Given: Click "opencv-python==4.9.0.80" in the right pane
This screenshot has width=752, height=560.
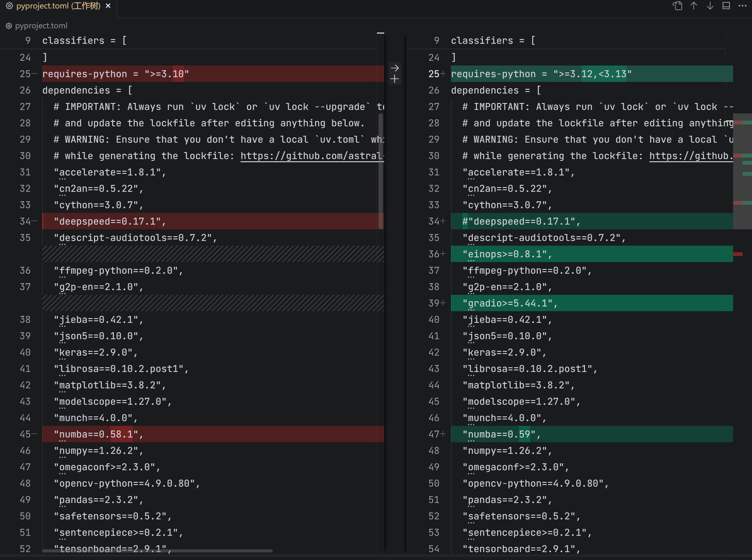Looking at the screenshot, I should (535, 483).
